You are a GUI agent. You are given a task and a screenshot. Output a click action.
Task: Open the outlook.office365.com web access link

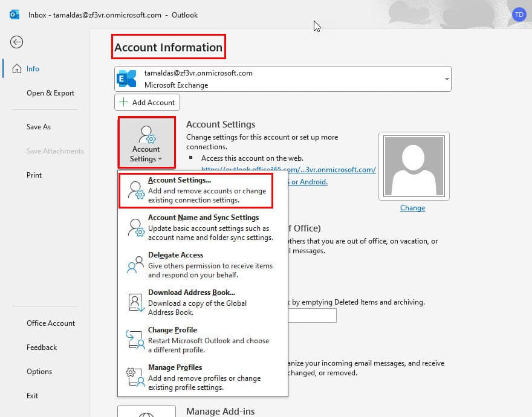[x=289, y=170]
